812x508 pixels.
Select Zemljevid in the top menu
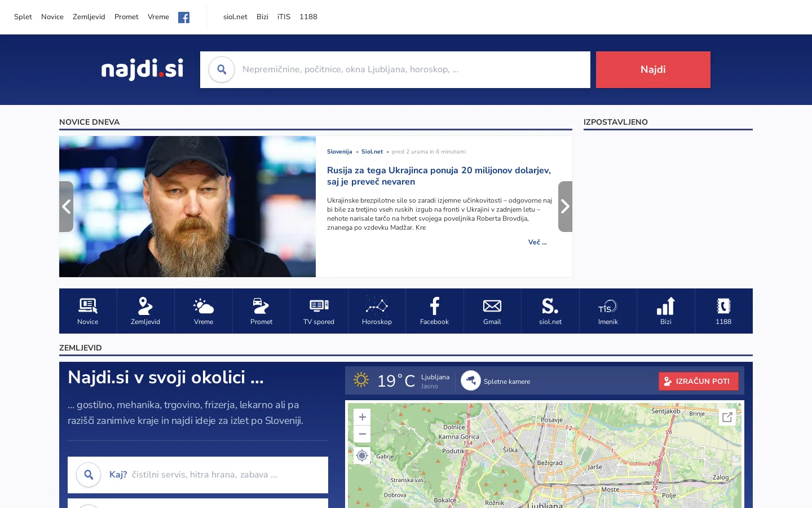tap(89, 17)
